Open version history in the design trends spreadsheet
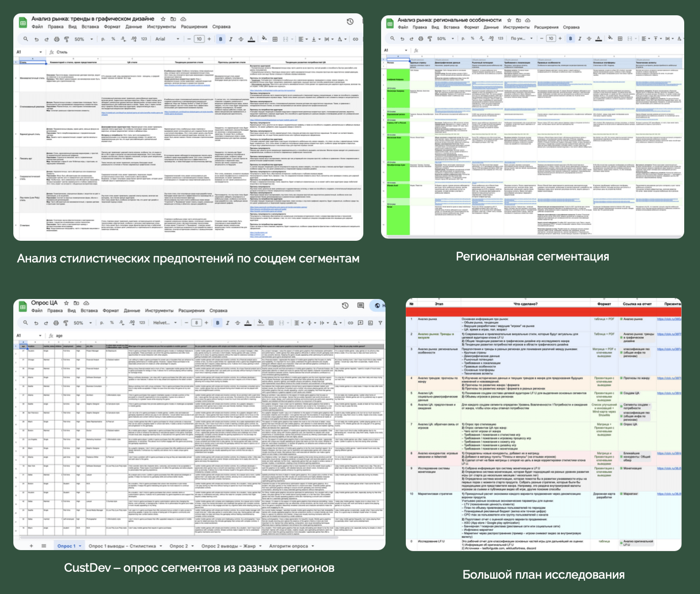Image resolution: width=700 pixels, height=594 pixels. (350, 21)
